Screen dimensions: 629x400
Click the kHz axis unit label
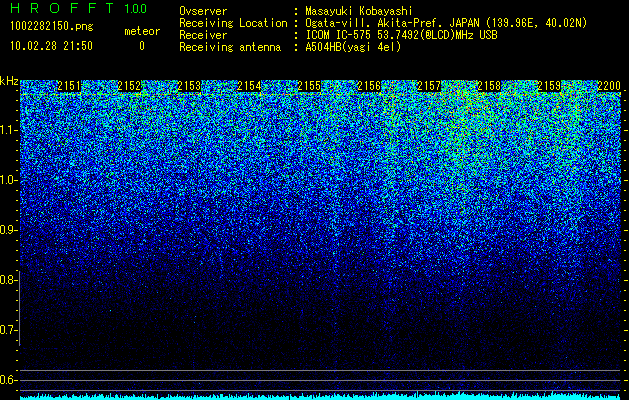tap(9, 81)
